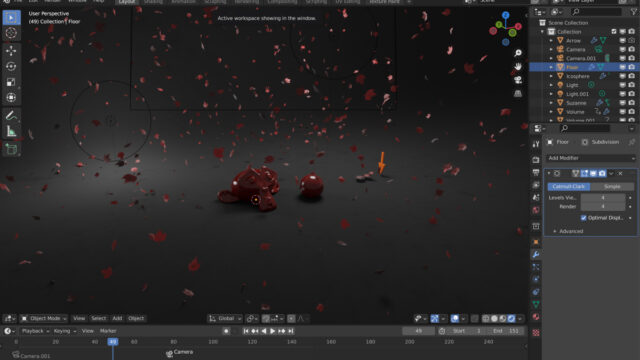The height and width of the screenshot is (360, 640).
Task: Toggle auto keying record button
Action: 226,331
